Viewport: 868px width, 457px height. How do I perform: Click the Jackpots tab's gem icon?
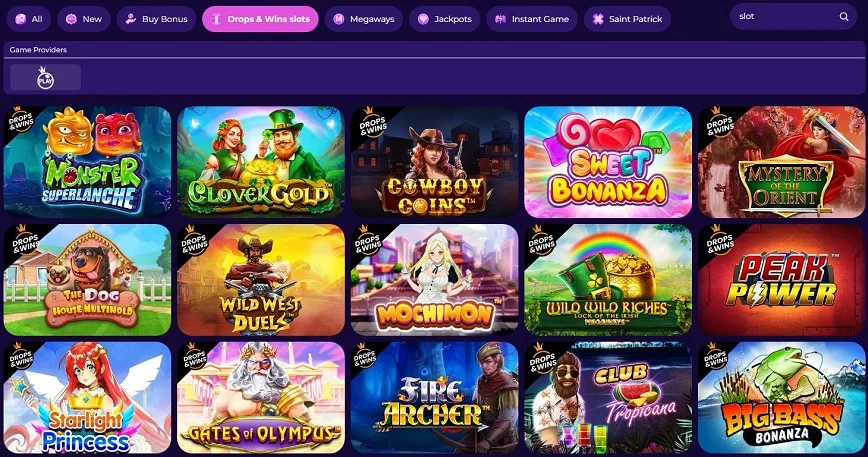click(x=423, y=19)
